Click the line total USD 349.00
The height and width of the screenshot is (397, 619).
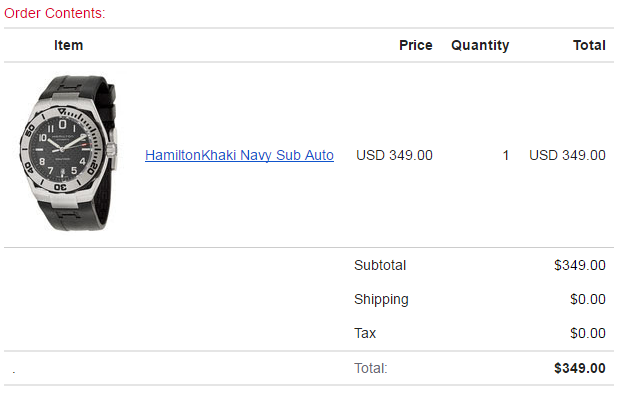point(567,155)
